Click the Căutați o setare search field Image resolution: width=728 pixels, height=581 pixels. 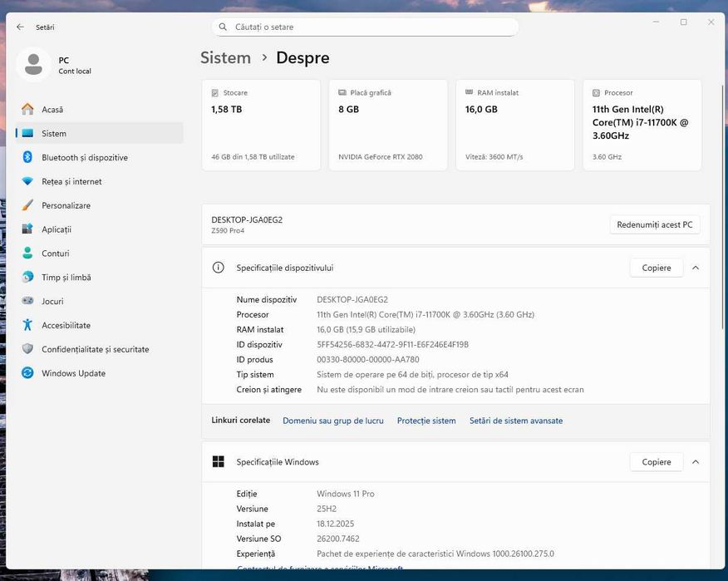pos(365,27)
